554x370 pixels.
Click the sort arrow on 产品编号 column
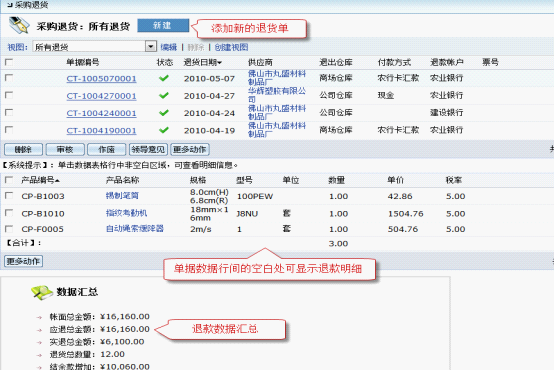[57, 181]
